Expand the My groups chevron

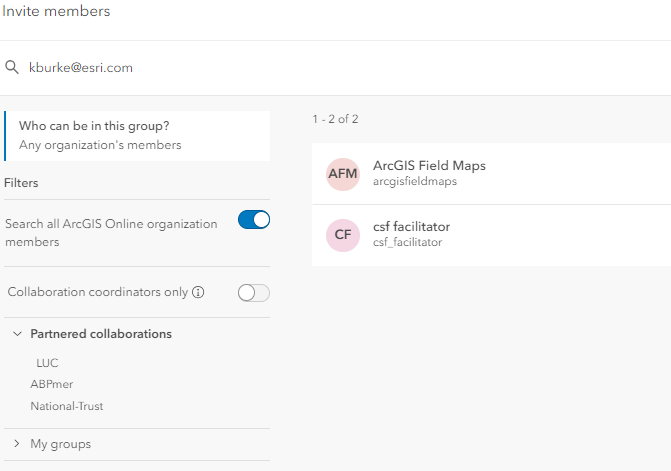tap(18, 444)
